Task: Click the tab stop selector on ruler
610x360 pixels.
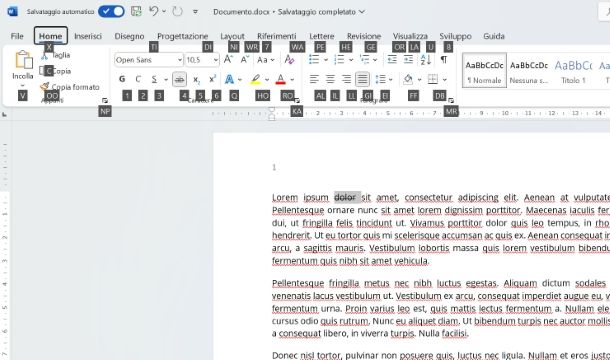Action: (x=4, y=114)
